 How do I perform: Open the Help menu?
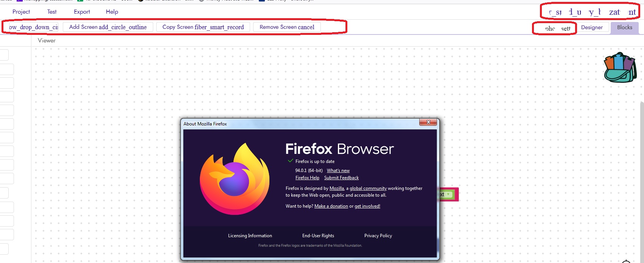(112, 12)
